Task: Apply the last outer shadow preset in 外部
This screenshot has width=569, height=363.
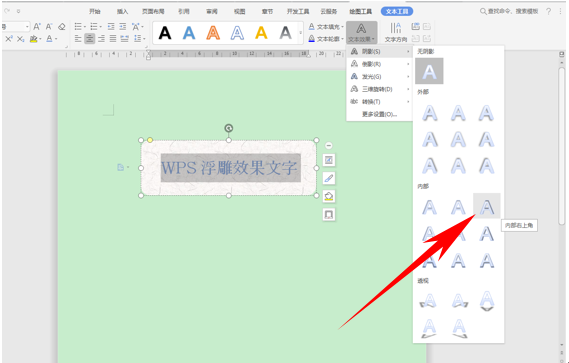Action: coord(486,166)
